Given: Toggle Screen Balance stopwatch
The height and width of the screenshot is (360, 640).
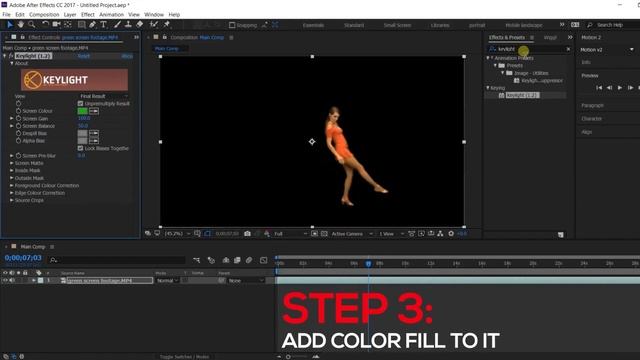Looking at the screenshot, I should 18,126.
